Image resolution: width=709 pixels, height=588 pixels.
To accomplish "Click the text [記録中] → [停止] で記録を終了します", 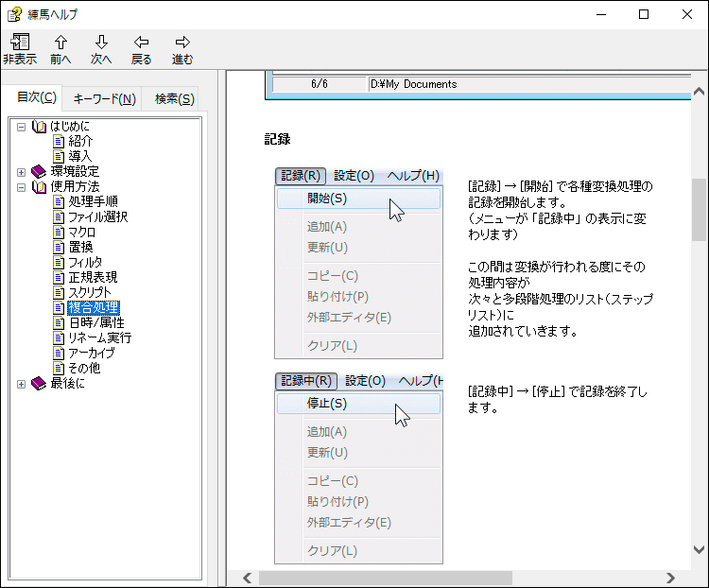I will [x=557, y=400].
